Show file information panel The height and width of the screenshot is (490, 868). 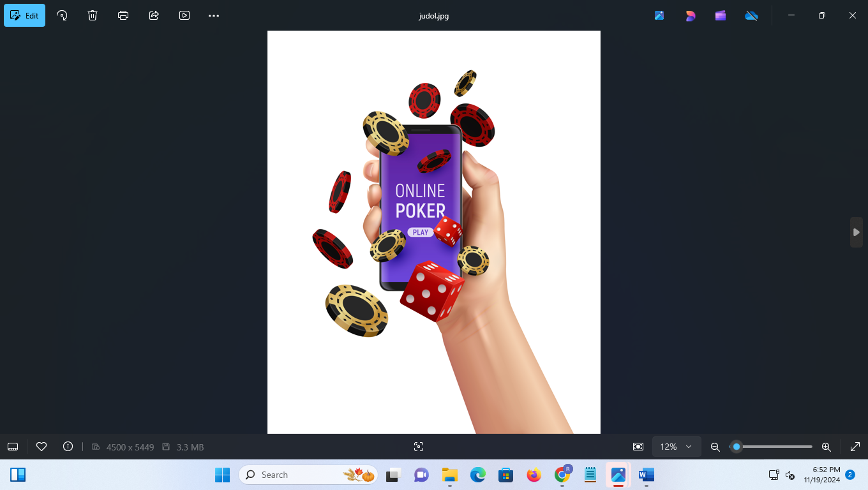pos(68,447)
